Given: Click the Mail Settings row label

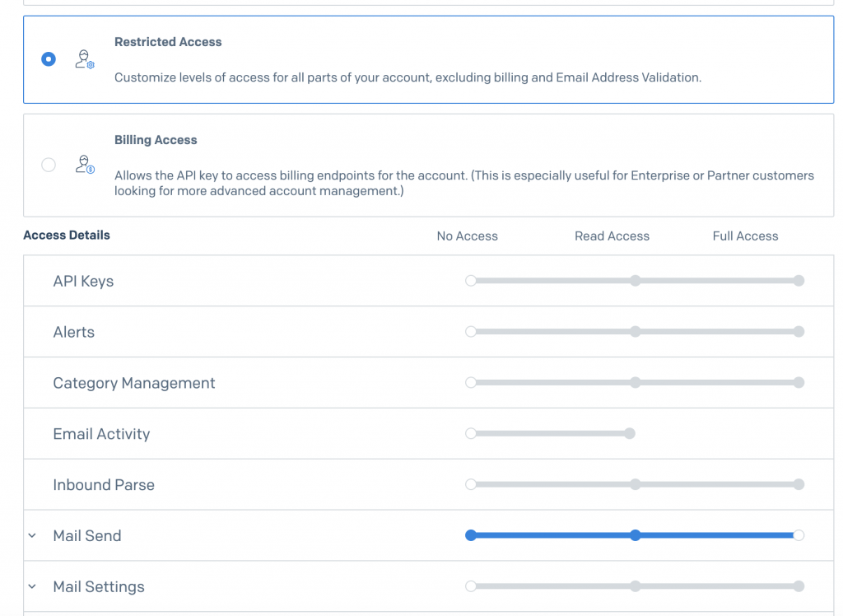Looking at the screenshot, I should pos(99,587).
